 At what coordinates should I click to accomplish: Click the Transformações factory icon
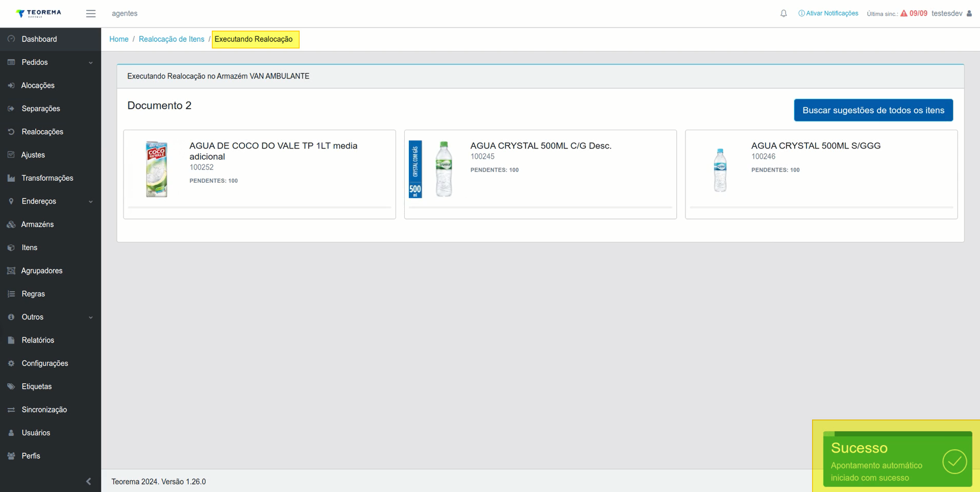click(x=11, y=178)
